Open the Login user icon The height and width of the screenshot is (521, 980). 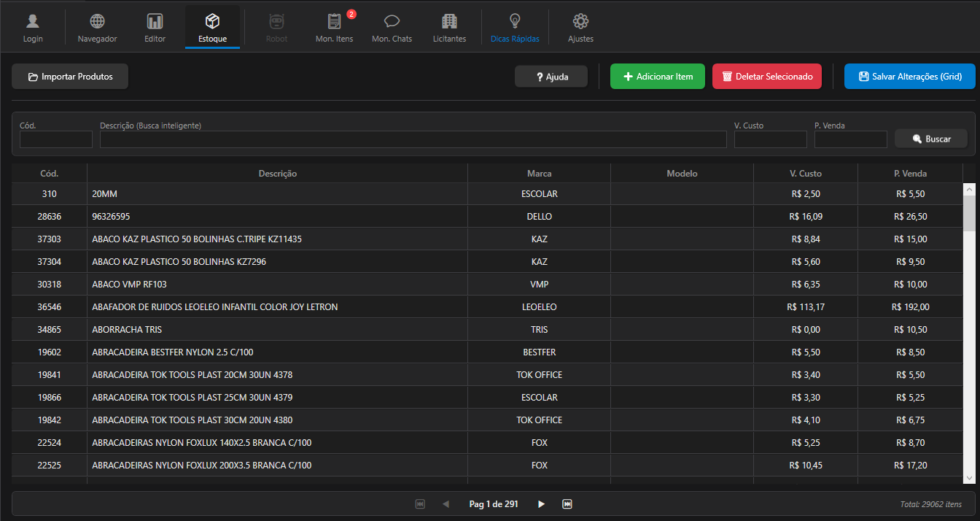33,22
